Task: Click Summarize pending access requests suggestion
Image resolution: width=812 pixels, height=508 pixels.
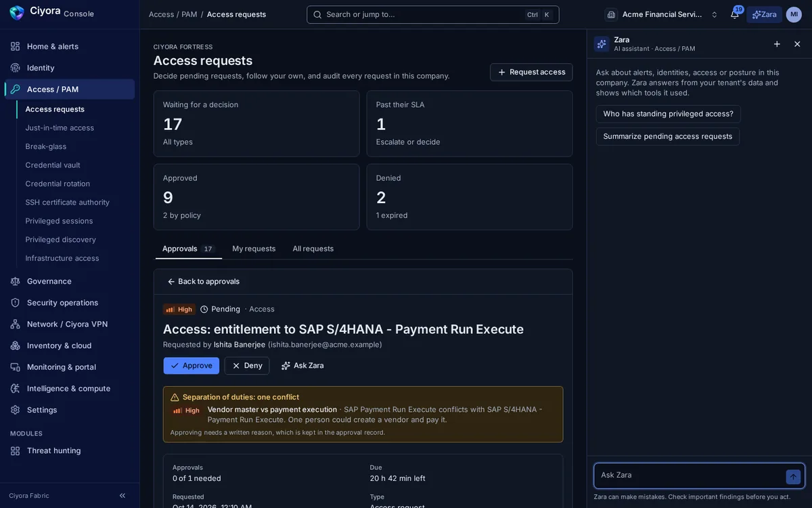Action: click(x=668, y=136)
